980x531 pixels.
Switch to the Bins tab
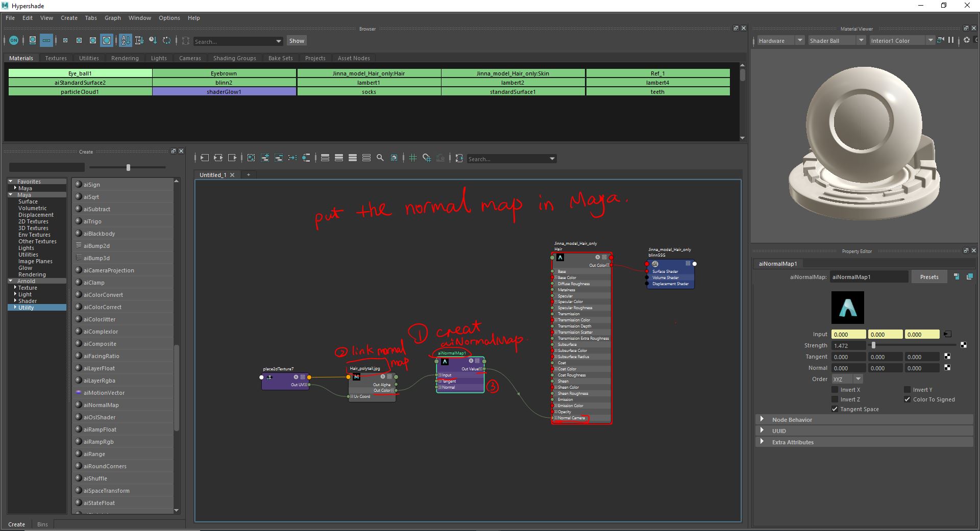point(42,524)
